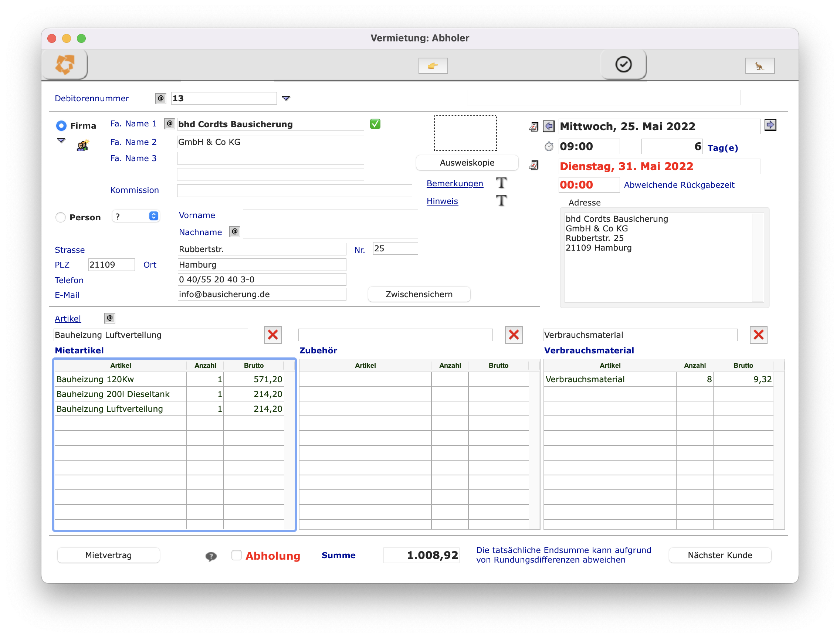The image size is (840, 638).
Task: Click the Mietvertrag button
Action: click(108, 555)
